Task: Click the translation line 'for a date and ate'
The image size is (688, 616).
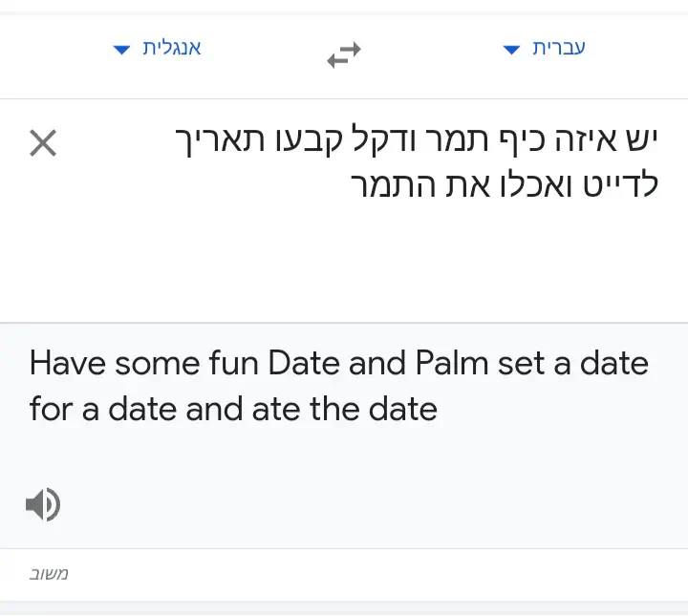Action: pos(233,409)
